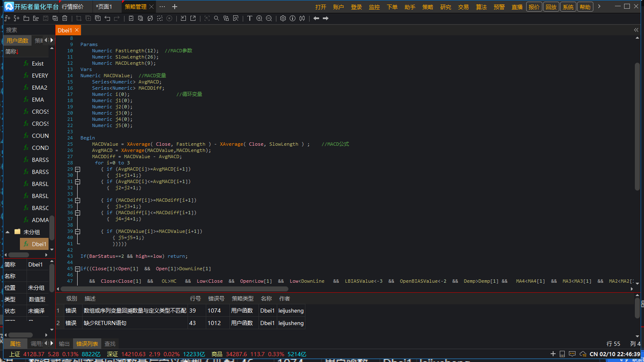This screenshot has width=644, height=362.
Task: Close the Dbei1 editor tab
Action: [x=77, y=30]
